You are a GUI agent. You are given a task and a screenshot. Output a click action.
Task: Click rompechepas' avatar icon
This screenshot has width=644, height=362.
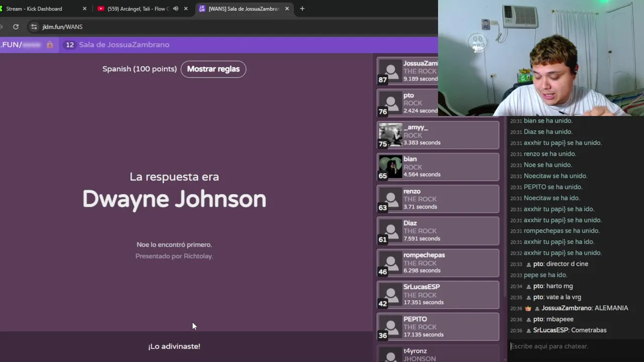[390, 263]
